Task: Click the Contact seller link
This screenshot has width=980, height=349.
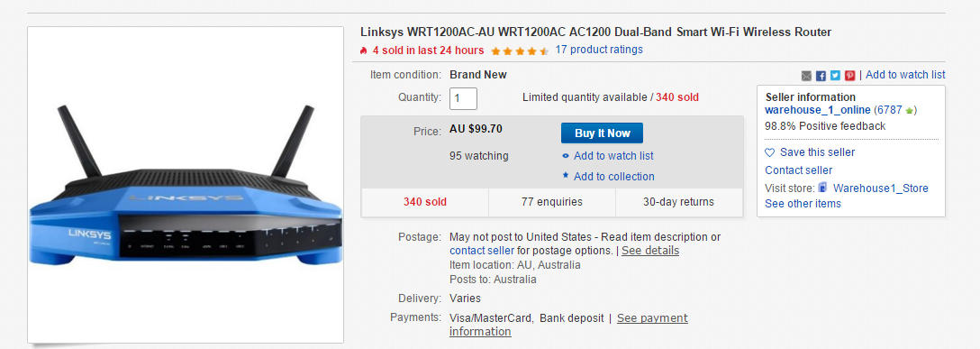Action: (799, 170)
